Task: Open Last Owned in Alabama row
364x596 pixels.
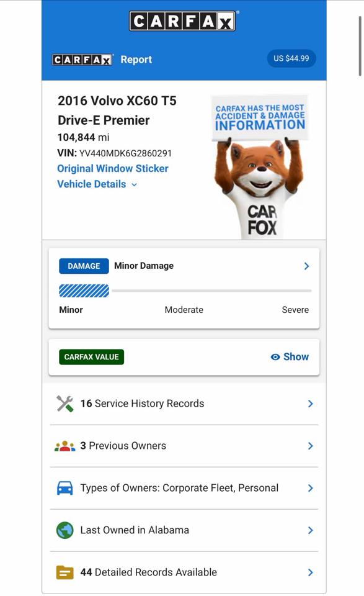Action: [x=184, y=530]
